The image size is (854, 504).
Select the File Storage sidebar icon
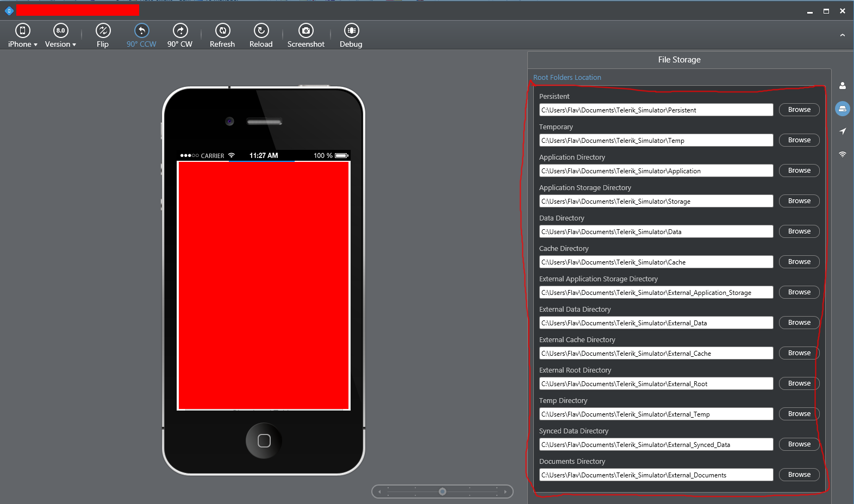843,109
